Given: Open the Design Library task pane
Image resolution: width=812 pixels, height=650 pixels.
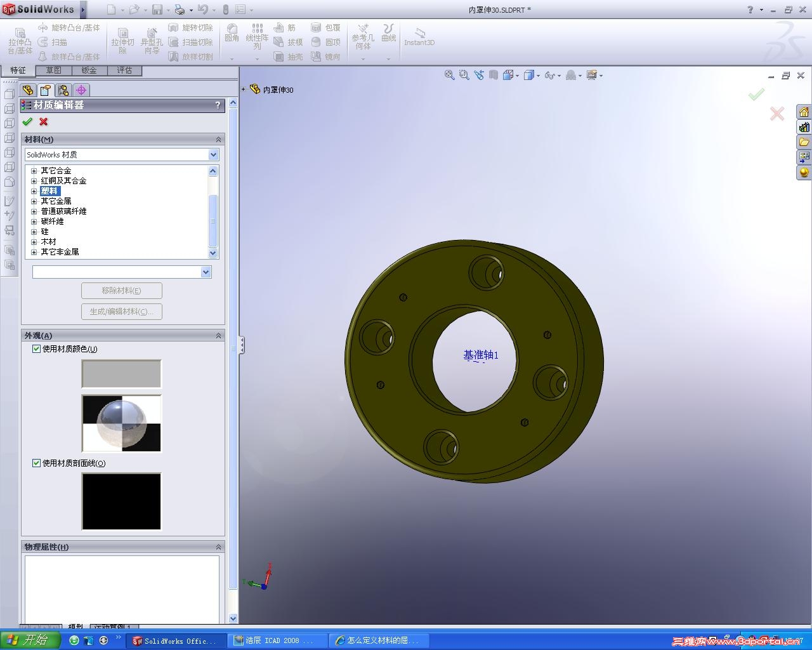Looking at the screenshot, I should coord(804,128).
